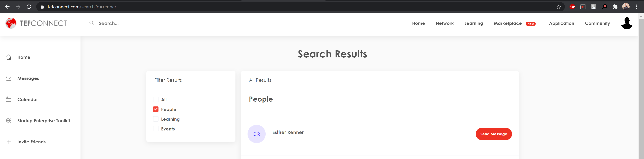
Task: Open the Esther Renner profile link
Action: (x=288, y=132)
